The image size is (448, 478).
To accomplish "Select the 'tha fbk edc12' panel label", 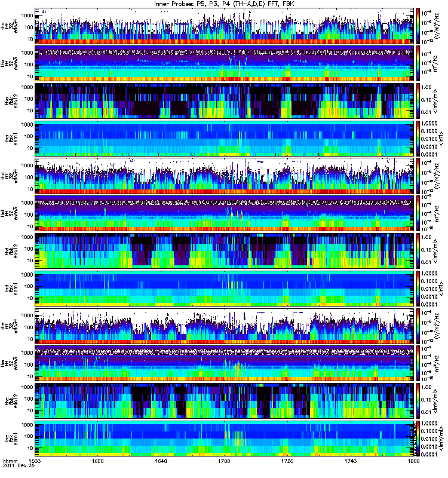I will coord(11,101).
